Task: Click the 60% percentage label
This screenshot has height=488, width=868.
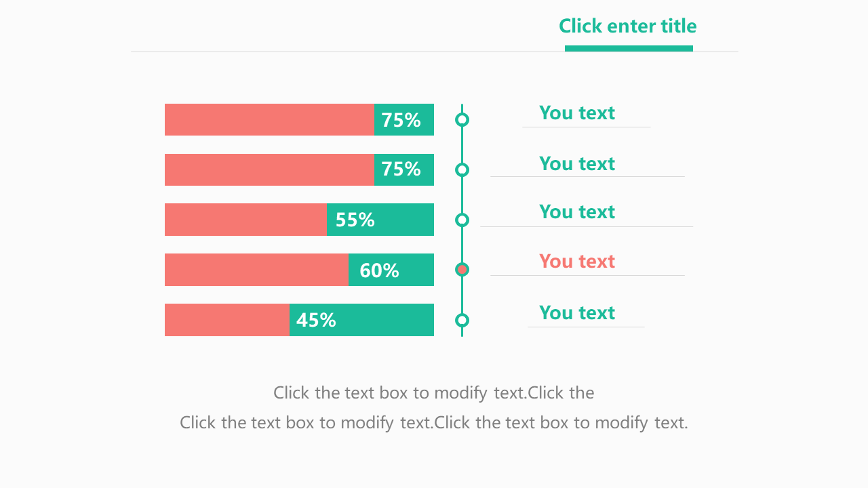Action: [379, 270]
